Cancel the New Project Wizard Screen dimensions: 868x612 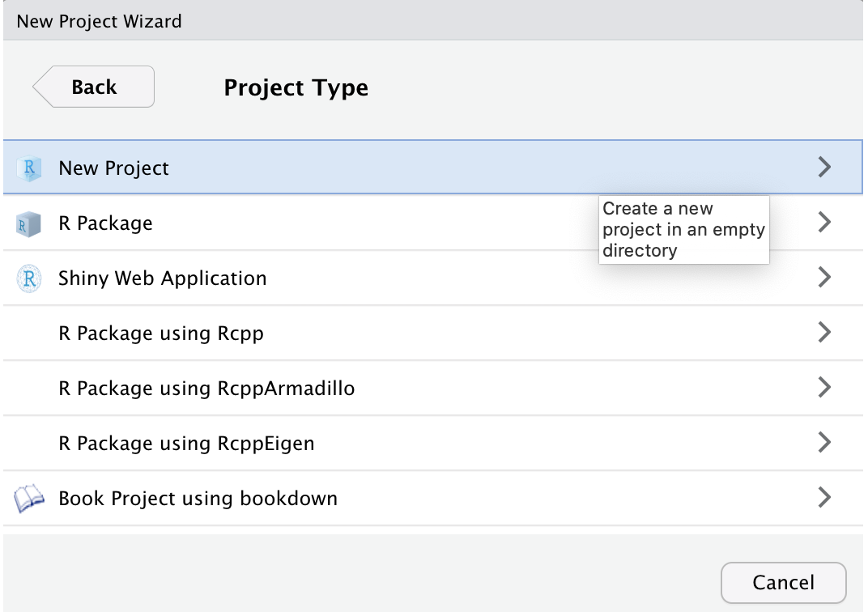(783, 583)
